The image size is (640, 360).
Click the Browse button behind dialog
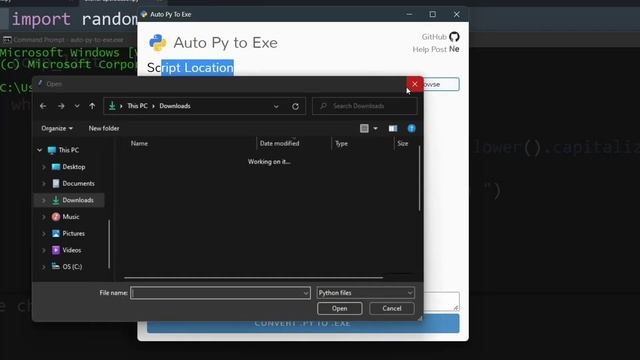pyautogui.click(x=441, y=84)
